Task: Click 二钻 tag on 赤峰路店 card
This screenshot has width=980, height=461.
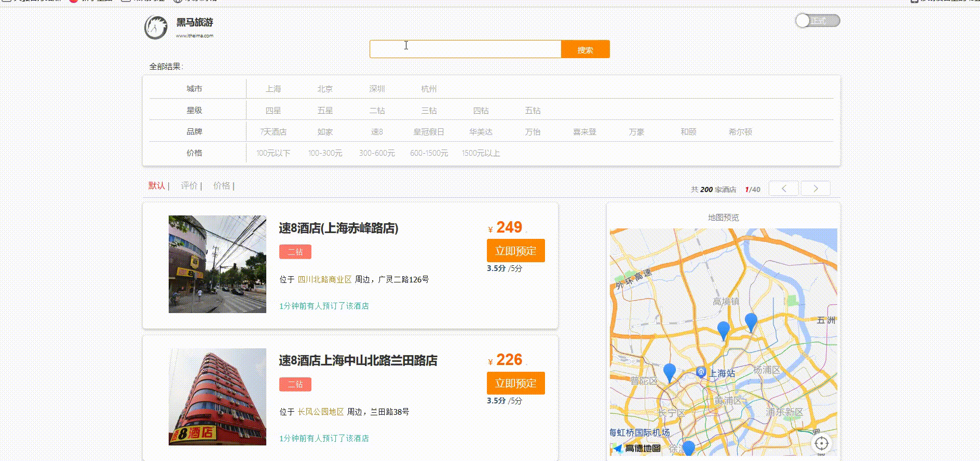Action: point(295,252)
